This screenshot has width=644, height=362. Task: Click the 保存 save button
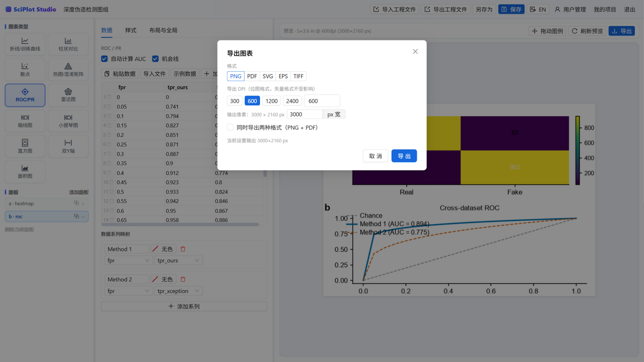511,9
